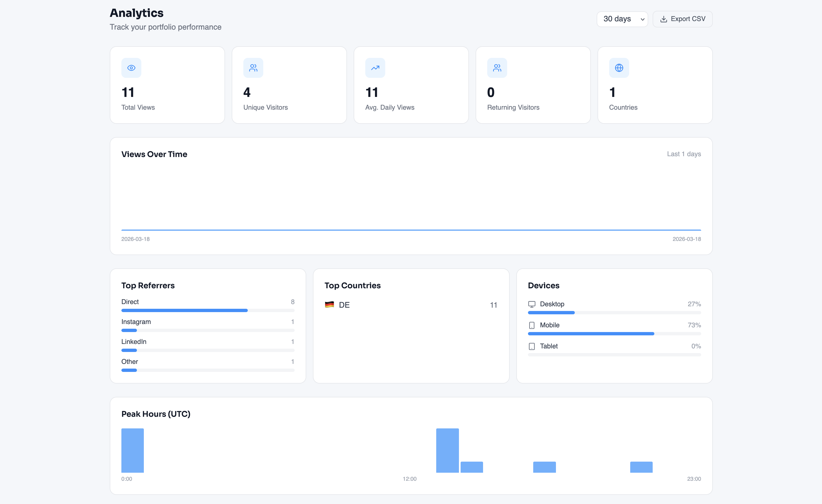Image resolution: width=822 pixels, height=504 pixels.
Task: Click the Returning Visitors value 0
Action: pos(491,92)
